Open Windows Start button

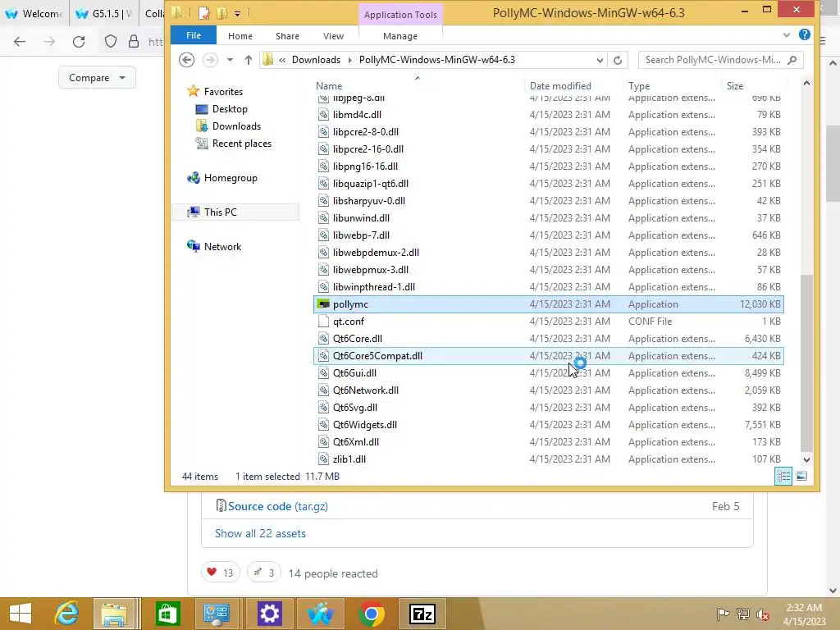21,614
